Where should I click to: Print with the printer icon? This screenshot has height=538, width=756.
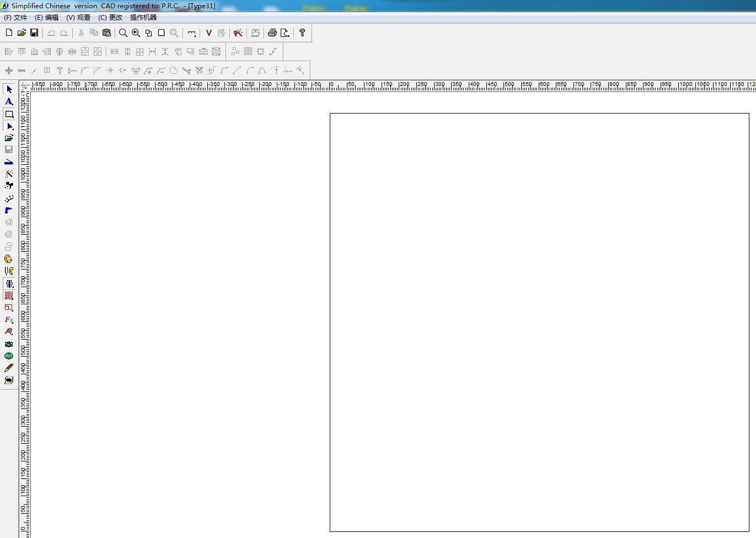click(x=272, y=33)
